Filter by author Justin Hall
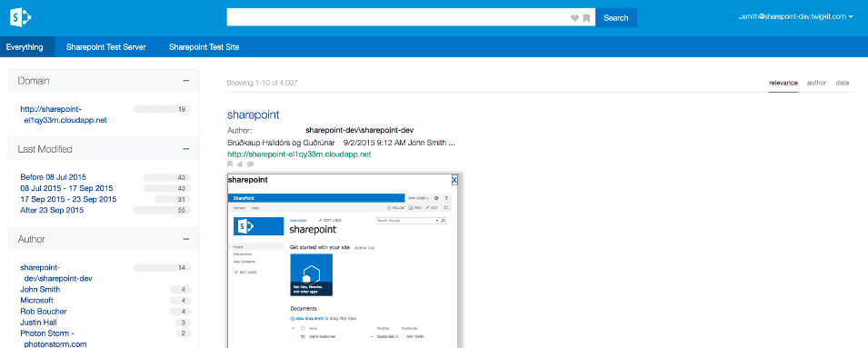The height and width of the screenshot is (348, 868). (38, 322)
